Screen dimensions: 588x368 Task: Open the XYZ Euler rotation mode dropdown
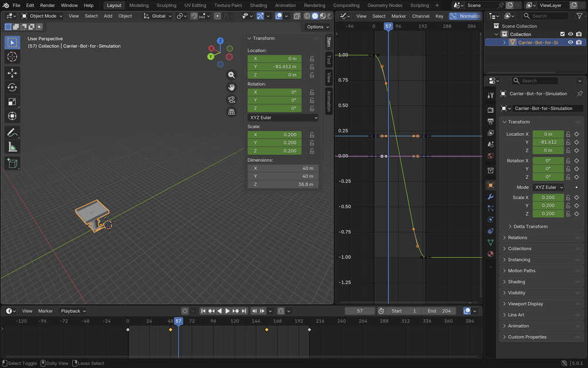click(283, 118)
